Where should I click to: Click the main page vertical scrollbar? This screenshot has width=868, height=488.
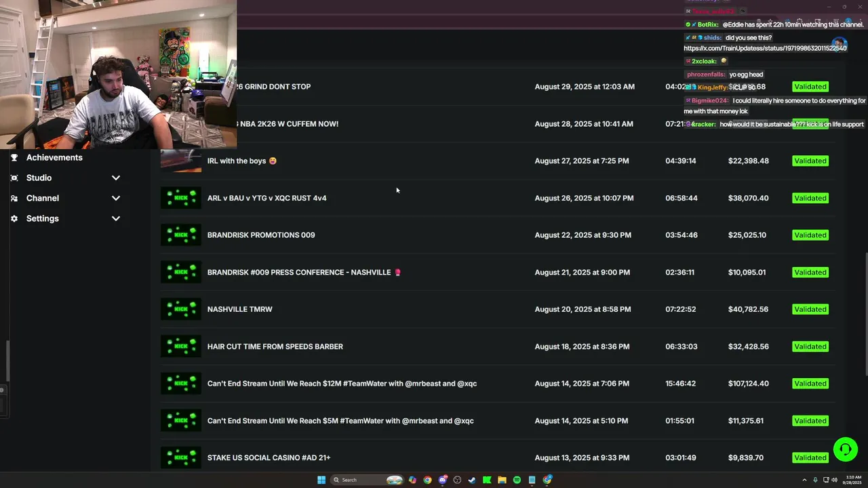tap(865, 313)
